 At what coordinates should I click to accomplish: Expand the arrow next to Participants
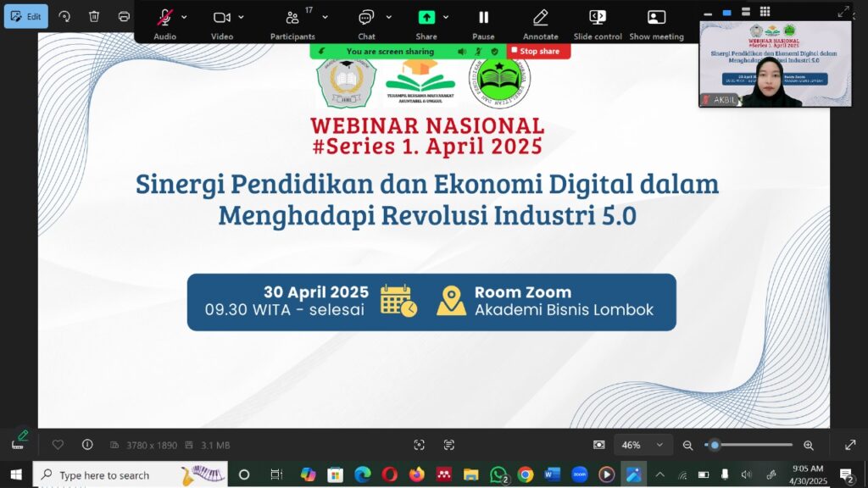click(325, 17)
